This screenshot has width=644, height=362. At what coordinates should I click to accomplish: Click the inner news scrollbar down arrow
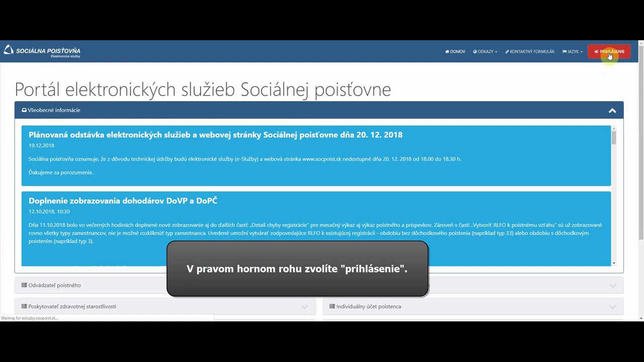614,263
